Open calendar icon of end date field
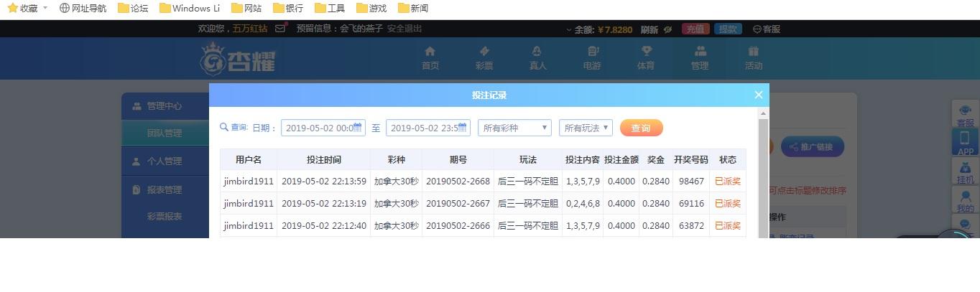This screenshot has width=980, height=292. click(x=463, y=128)
